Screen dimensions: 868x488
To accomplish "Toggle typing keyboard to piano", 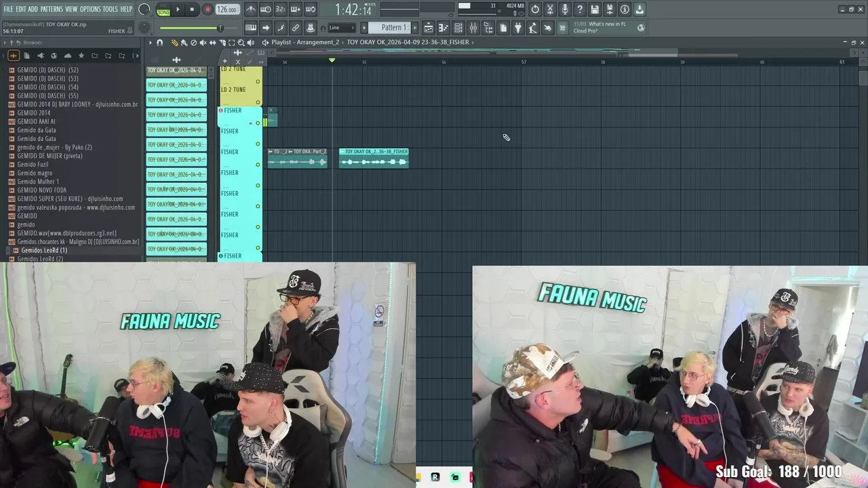I will (x=251, y=28).
